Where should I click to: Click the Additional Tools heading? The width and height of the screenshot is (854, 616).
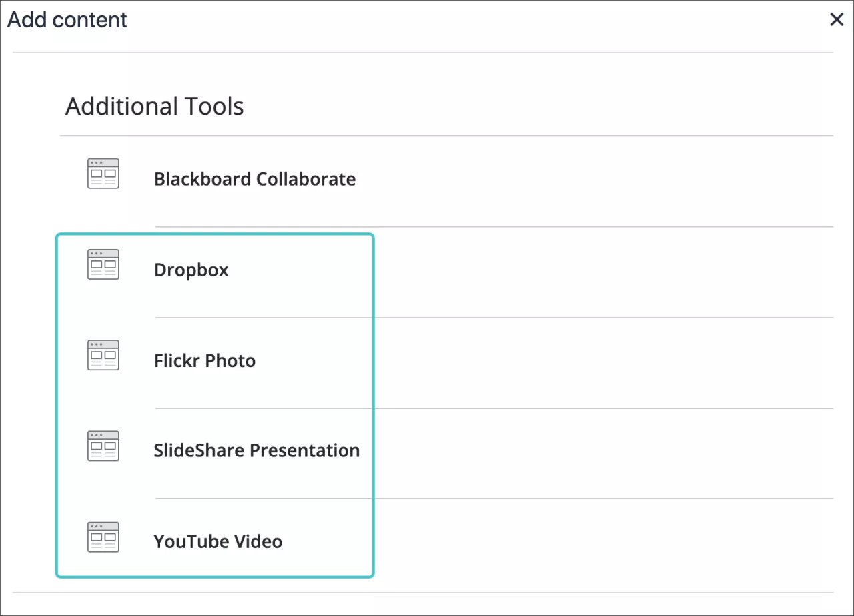153,105
